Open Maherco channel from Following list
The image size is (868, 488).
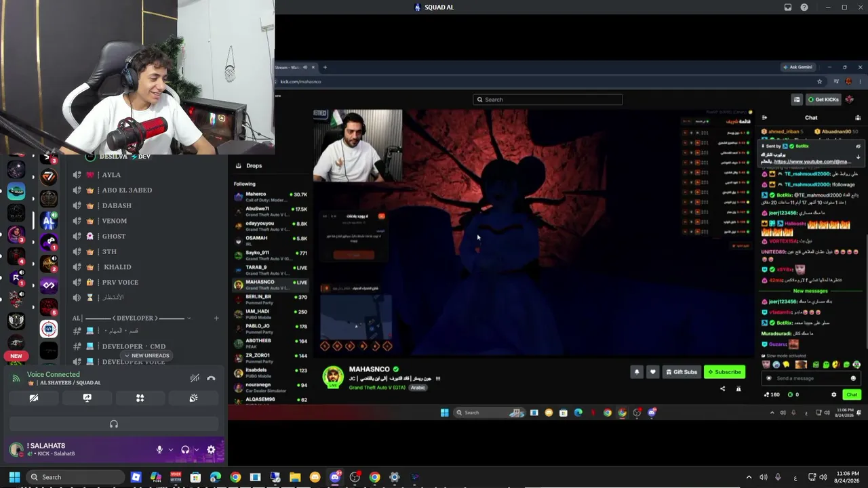[x=271, y=197]
